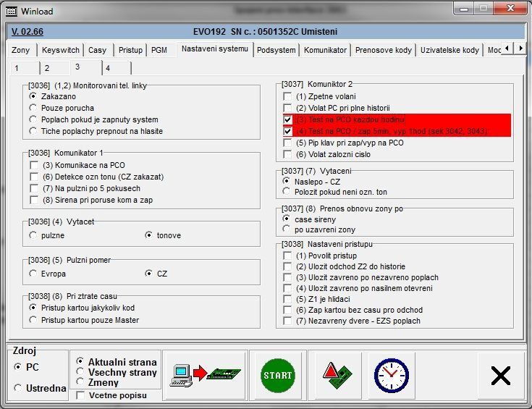Open sub-page tab 4
This screenshot has width=532, height=409.
click(x=107, y=68)
